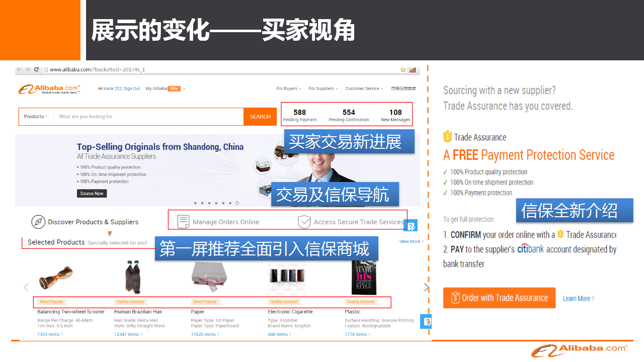Click the Discover Products & Suppliers tab
644x362 pixels.
[85, 222]
